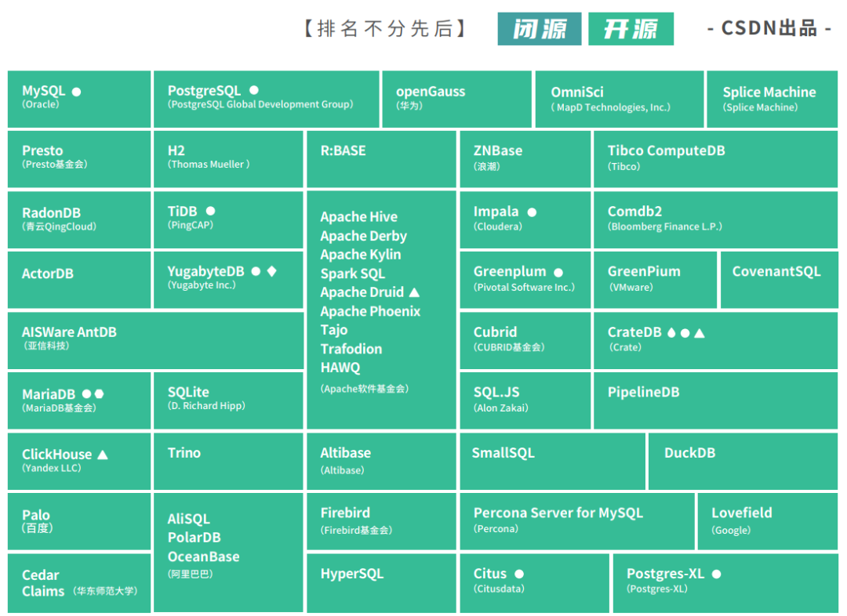Select the ZNBase tile
The width and height of the screenshot is (847, 616).
525,159
